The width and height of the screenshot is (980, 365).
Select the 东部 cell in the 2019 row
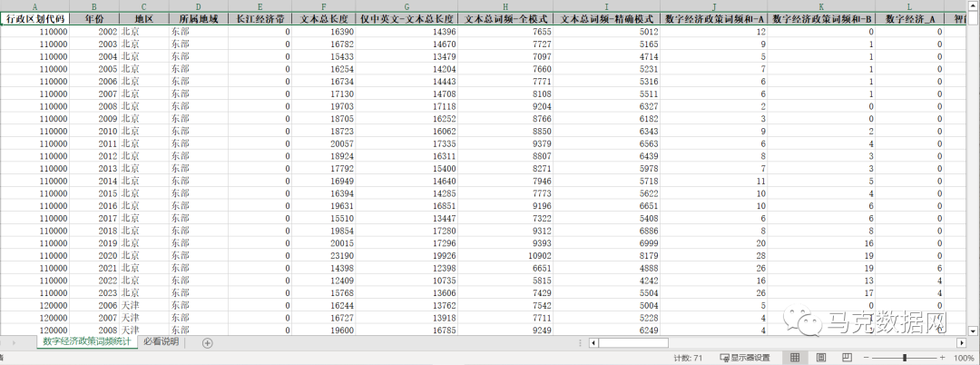pyautogui.click(x=198, y=243)
